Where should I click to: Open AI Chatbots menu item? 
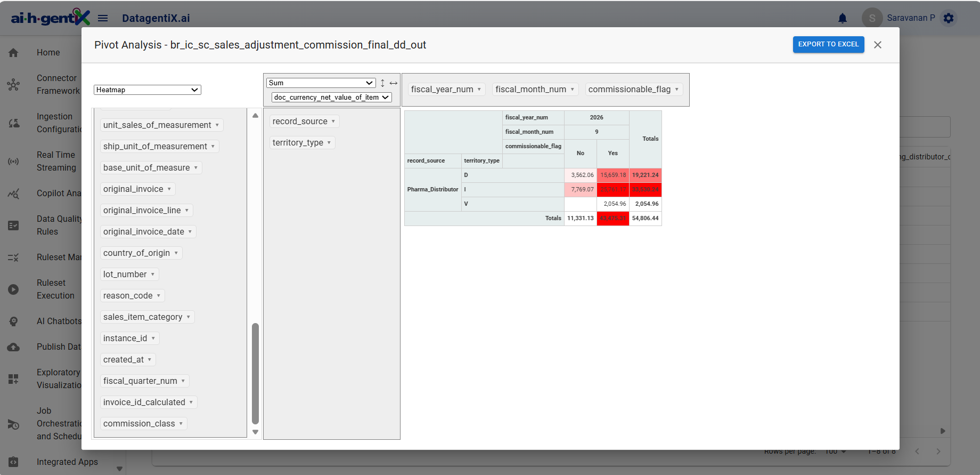pos(59,321)
